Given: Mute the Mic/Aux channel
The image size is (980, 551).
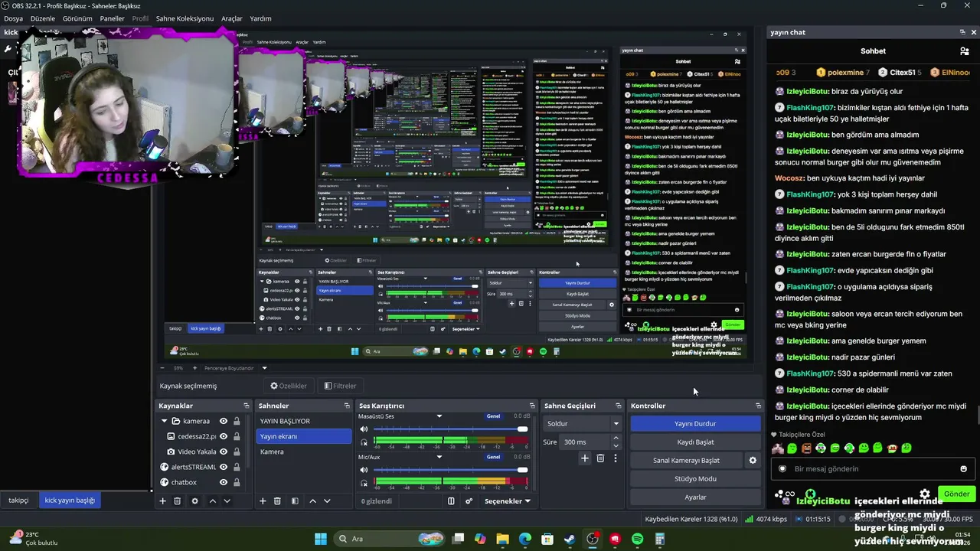Looking at the screenshot, I should [x=364, y=470].
